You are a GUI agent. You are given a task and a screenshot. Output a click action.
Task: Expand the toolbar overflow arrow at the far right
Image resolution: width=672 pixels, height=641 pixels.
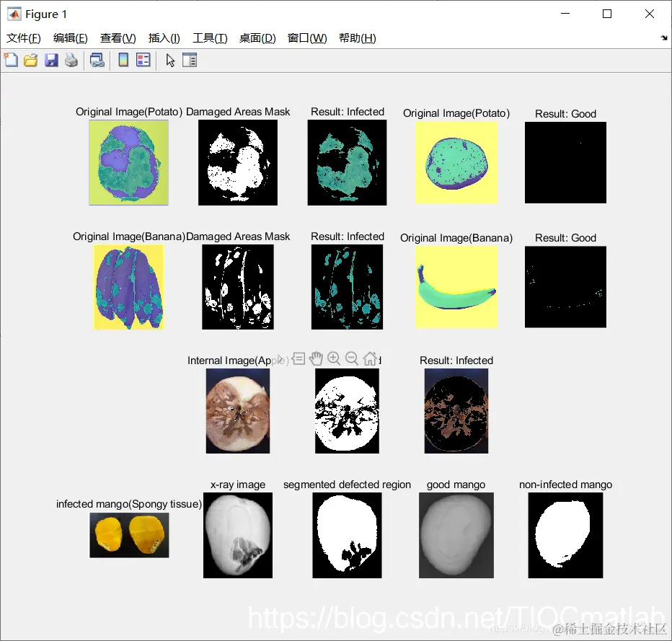(664, 37)
